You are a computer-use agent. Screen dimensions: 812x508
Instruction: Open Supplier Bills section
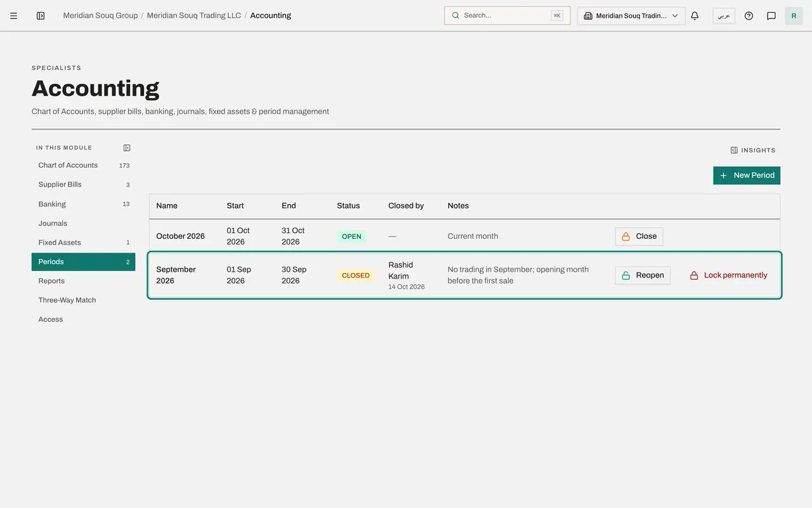click(x=83, y=185)
